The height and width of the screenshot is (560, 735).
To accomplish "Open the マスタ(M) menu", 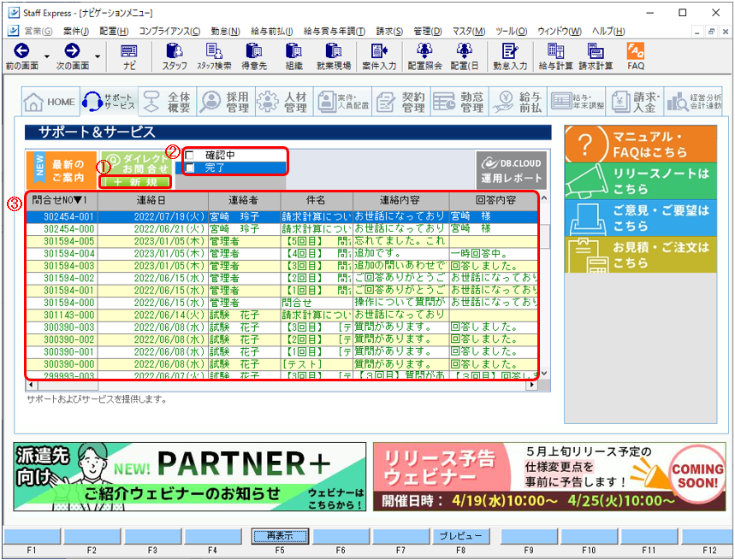I will pos(468,32).
